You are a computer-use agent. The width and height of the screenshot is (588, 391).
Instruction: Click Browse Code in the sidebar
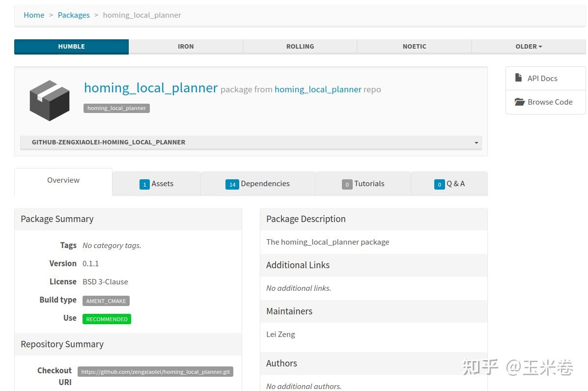545,102
